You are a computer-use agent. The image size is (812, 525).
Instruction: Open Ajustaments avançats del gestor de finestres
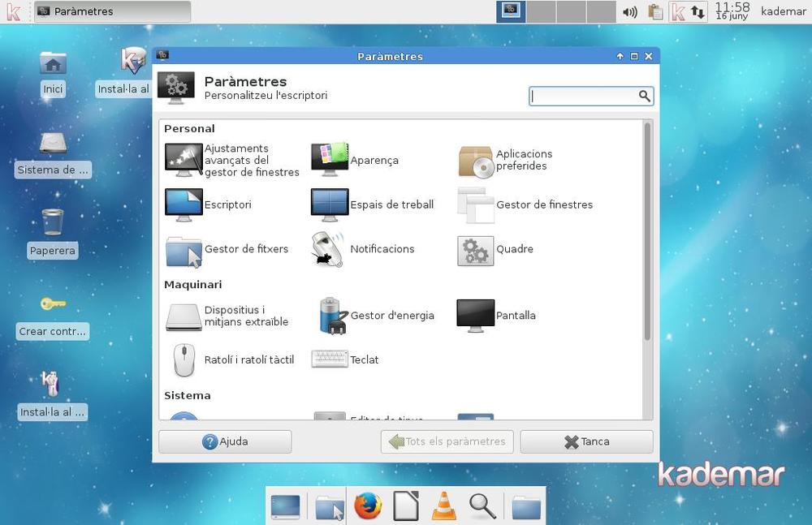184,160
